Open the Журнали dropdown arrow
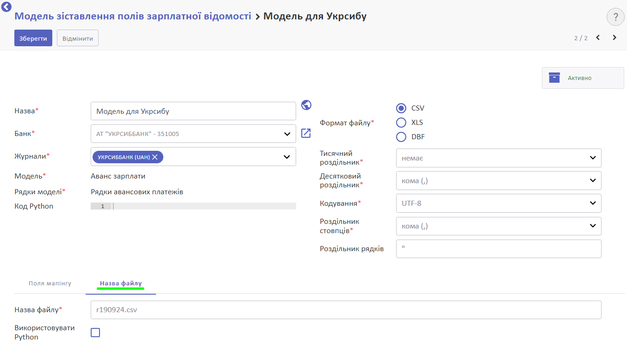This screenshot has width=627, height=364. [287, 157]
